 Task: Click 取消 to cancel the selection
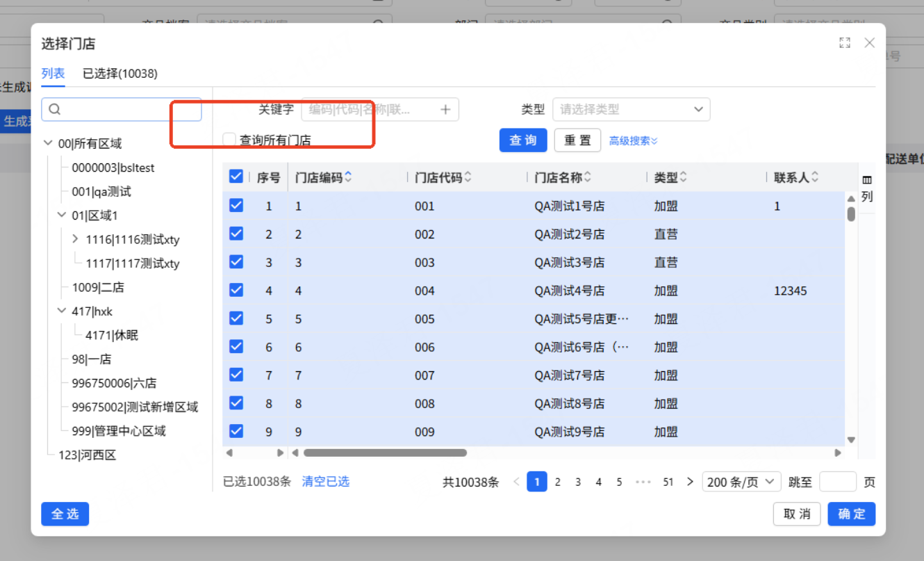point(797,514)
